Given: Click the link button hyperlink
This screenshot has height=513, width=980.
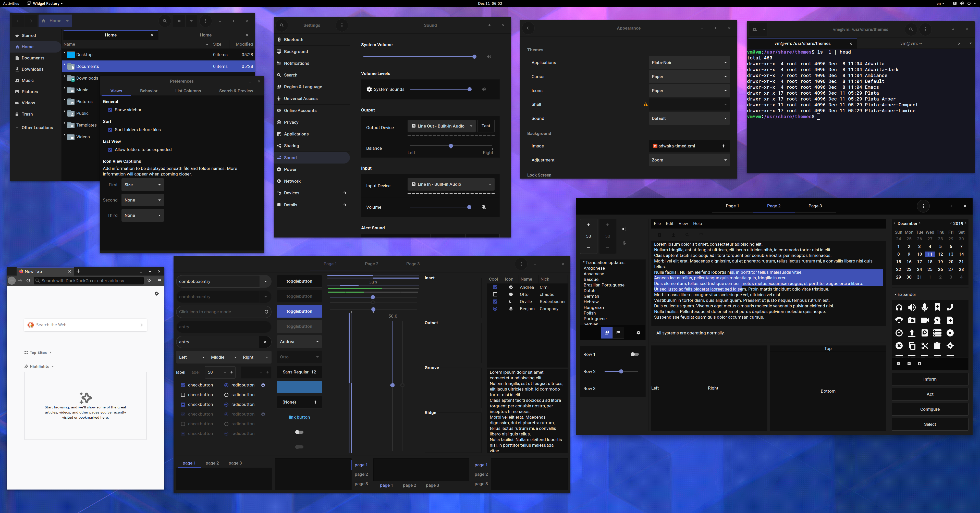Looking at the screenshot, I should point(299,417).
